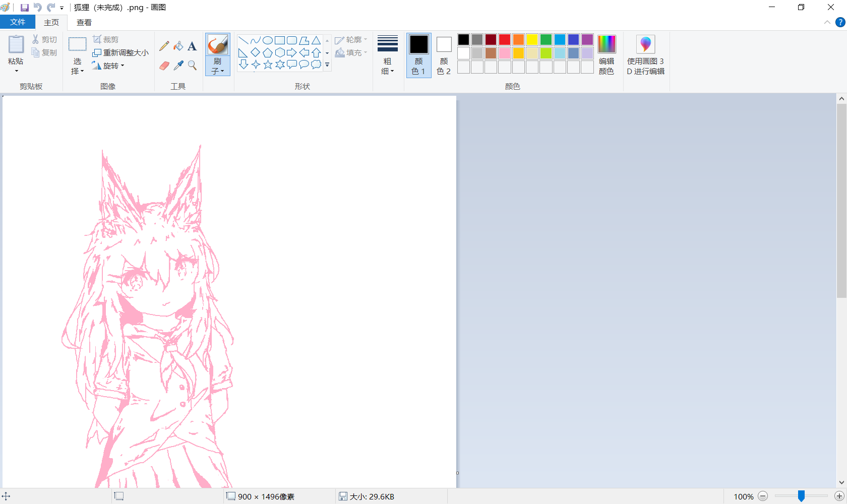Select the Eraser tool
Image resolution: width=847 pixels, height=504 pixels.
(x=164, y=66)
